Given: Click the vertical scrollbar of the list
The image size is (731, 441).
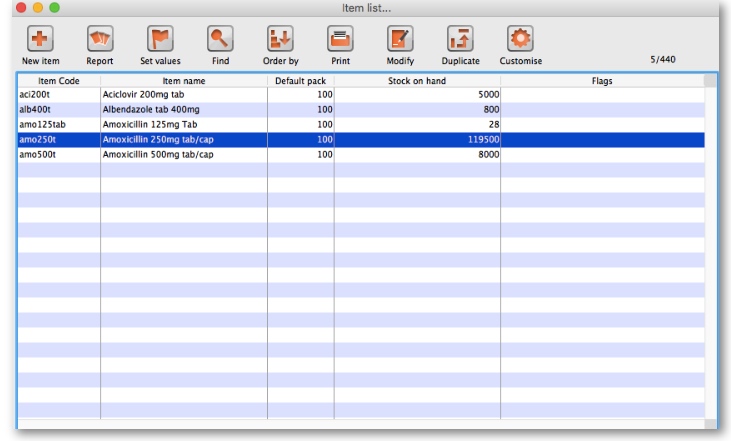Looking at the screenshot, I should (710, 250).
